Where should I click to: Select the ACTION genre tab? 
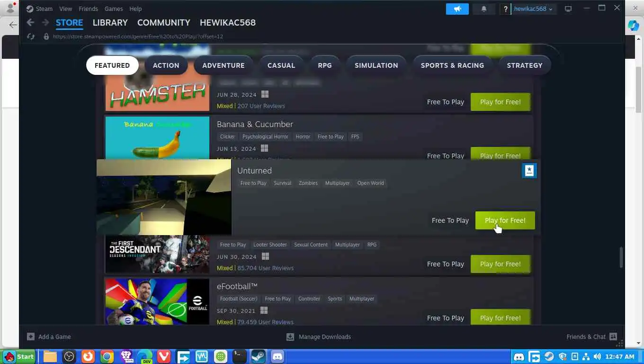pyautogui.click(x=166, y=65)
